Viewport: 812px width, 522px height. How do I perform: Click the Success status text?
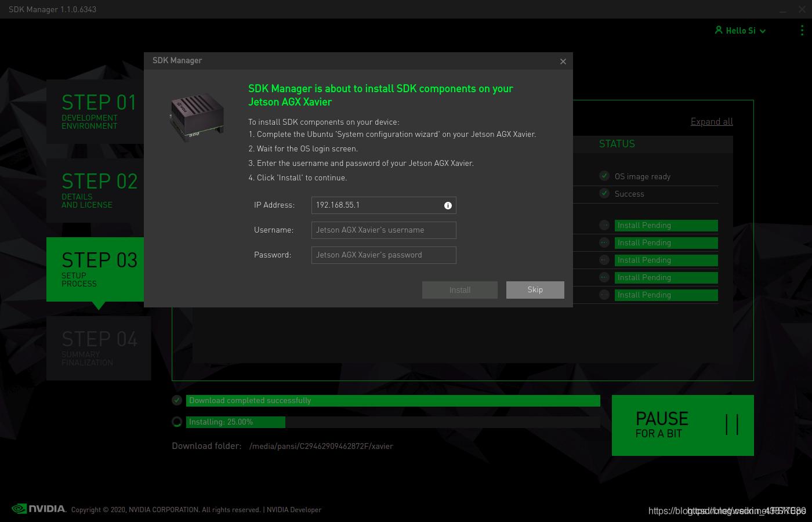click(x=629, y=194)
